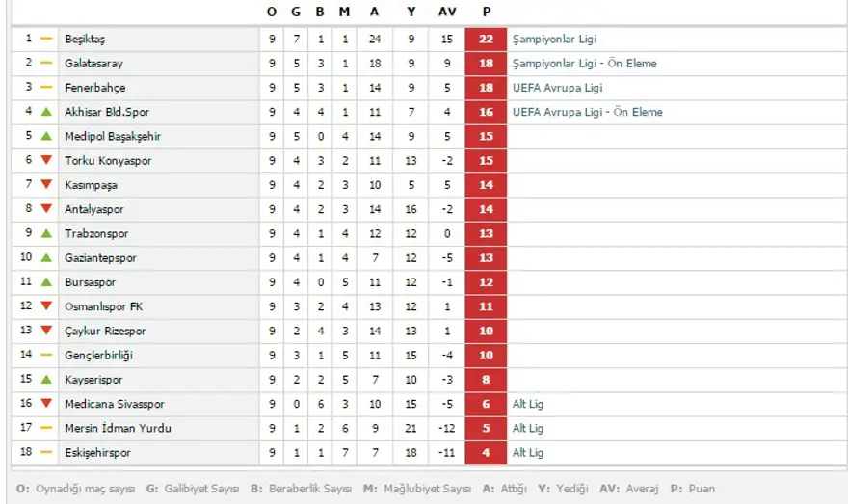848x504 pixels.
Task: Click the G wins column header
Action: [x=296, y=12]
